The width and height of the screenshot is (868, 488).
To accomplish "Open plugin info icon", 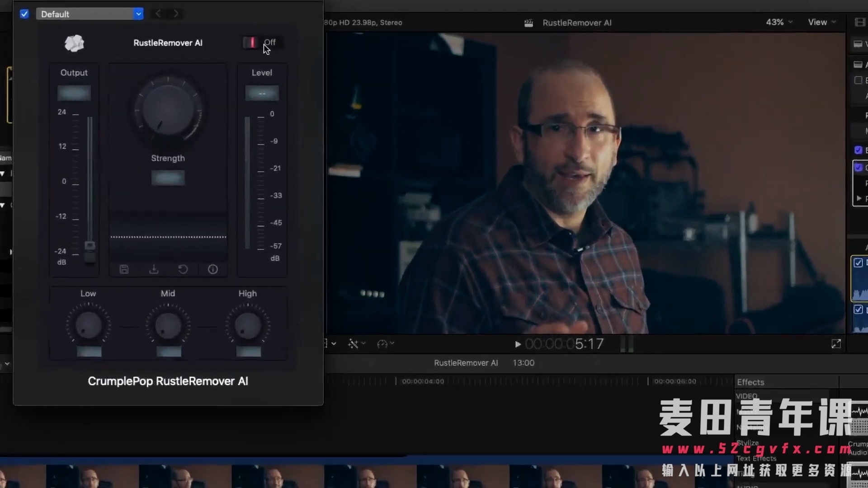I will [212, 270].
